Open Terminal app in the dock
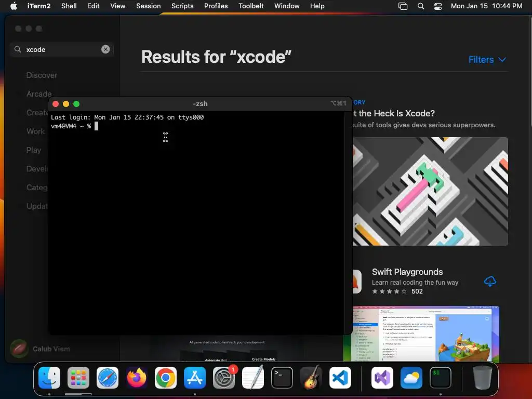This screenshot has height=399, width=532. click(x=282, y=378)
